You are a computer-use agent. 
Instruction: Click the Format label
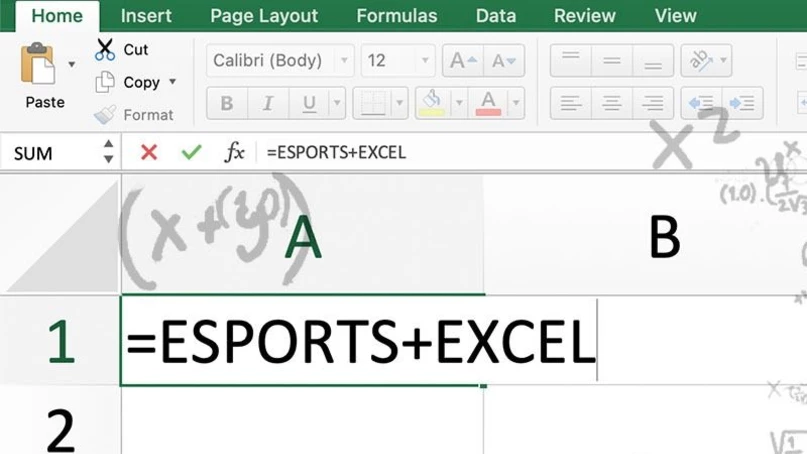pos(148,115)
